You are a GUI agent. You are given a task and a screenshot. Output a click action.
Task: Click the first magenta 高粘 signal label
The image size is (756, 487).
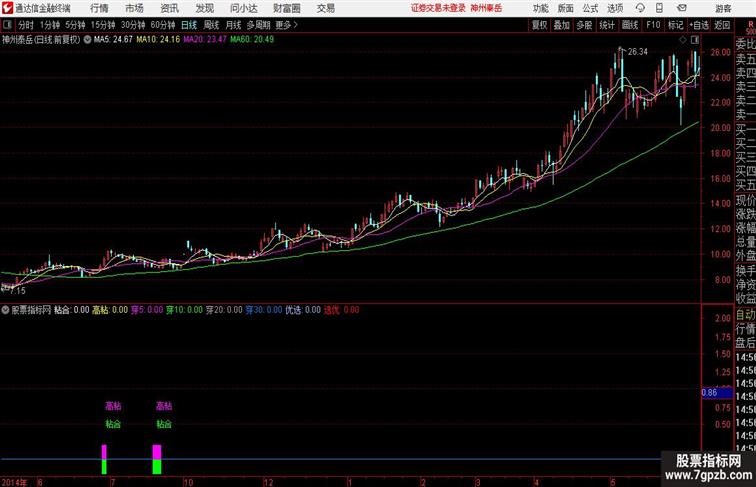[113, 406]
